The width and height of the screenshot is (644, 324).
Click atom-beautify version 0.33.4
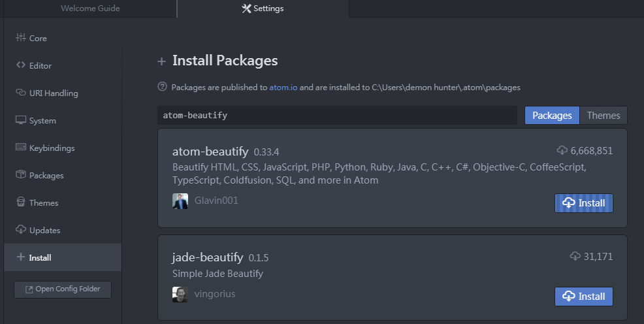[x=266, y=152]
